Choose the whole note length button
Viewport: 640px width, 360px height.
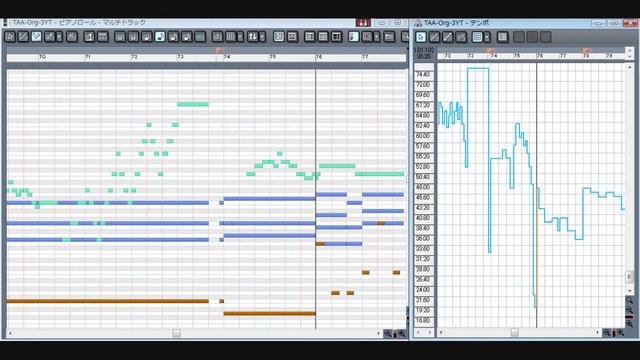[120, 37]
